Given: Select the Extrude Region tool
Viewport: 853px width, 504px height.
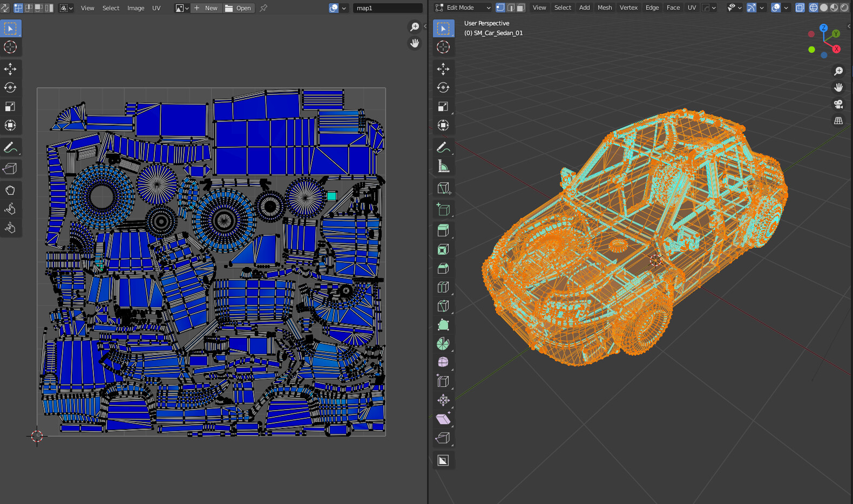Looking at the screenshot, I should 443,230.
